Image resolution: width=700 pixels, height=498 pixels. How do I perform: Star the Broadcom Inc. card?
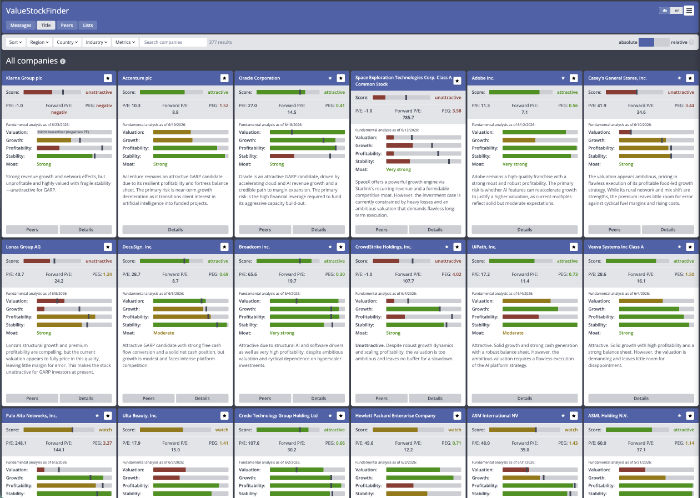point(341,247)
